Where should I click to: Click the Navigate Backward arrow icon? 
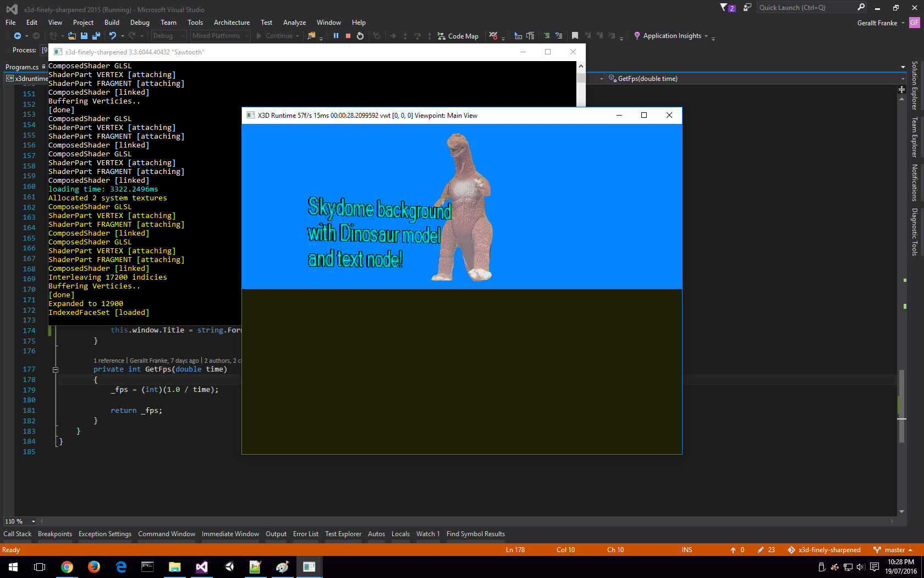tap(17, 36)
